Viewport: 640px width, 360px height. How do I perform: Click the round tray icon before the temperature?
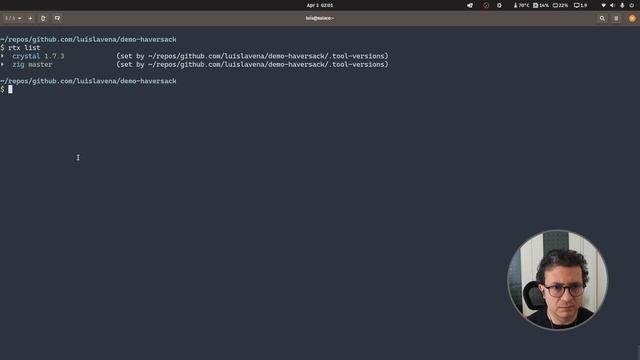[x=499, y=5]
